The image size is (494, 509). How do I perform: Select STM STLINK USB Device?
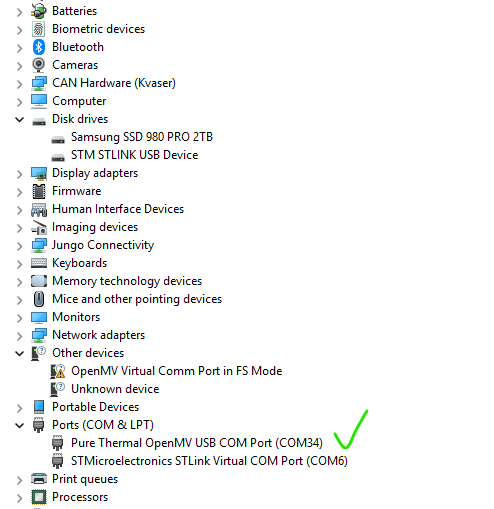pyautogui.click(x=134, y=155)
